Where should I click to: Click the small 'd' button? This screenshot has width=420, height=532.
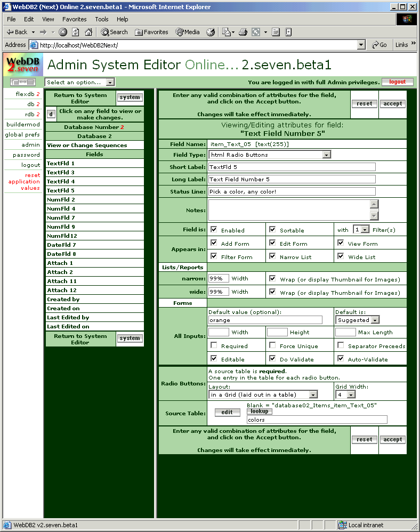(x=51, y=114)
